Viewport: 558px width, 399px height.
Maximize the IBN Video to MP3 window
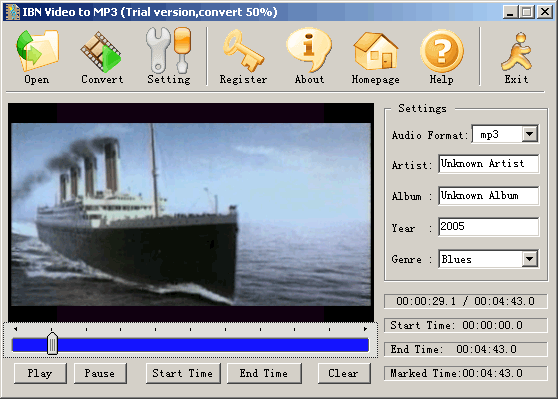(527, 12)
